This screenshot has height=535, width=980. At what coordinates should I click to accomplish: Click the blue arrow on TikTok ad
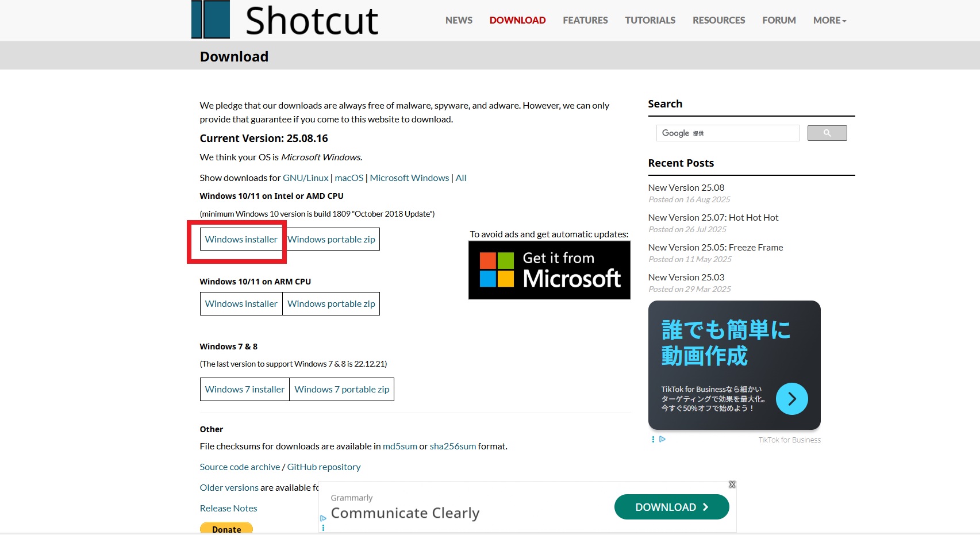coord(791,399)
